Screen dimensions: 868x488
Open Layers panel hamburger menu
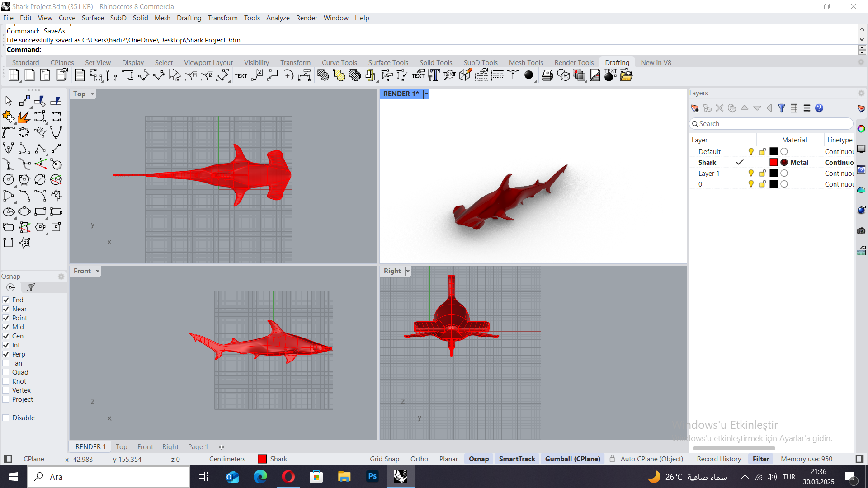[x=807, y=108]
